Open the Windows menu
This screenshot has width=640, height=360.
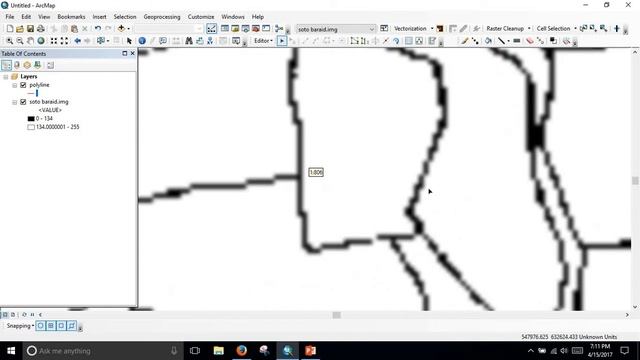tap(233, 17)
